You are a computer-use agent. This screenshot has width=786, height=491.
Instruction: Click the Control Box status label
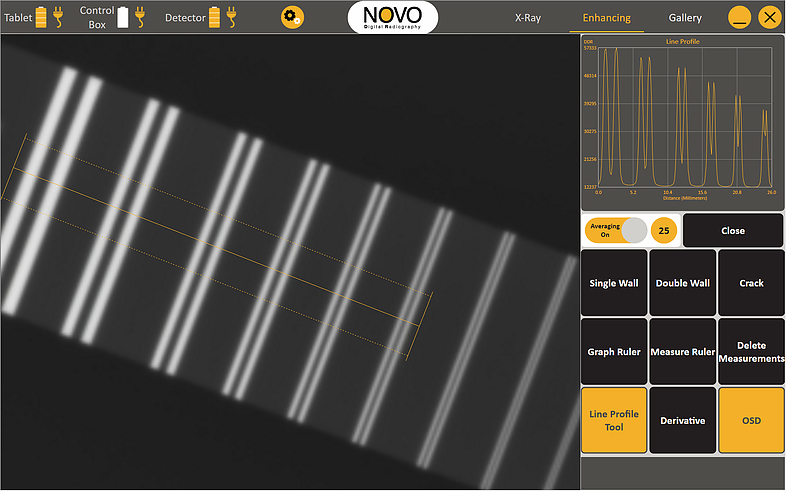97,18
